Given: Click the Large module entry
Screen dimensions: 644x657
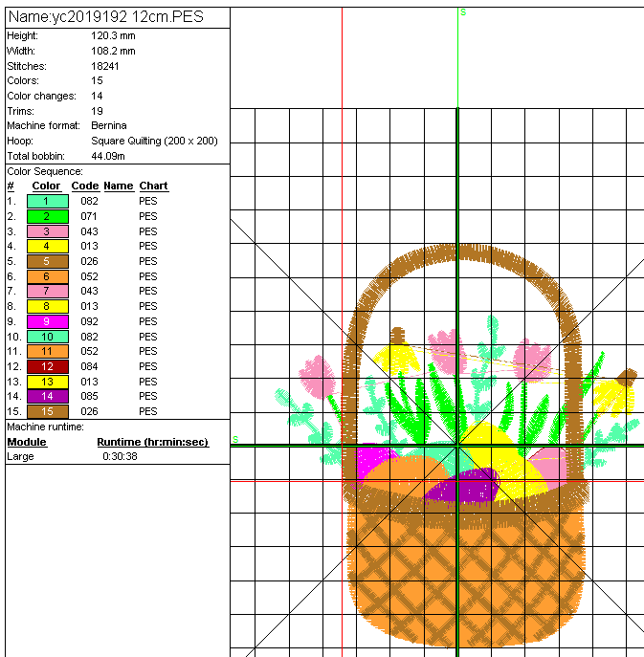Looking at the screenshot, I should (x=20, y=456).
